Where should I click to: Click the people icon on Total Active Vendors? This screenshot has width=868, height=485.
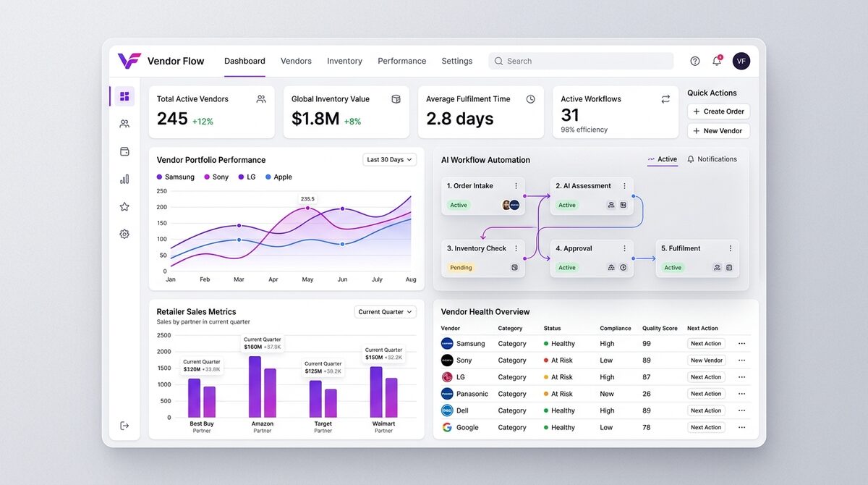(x=261, y=99)
